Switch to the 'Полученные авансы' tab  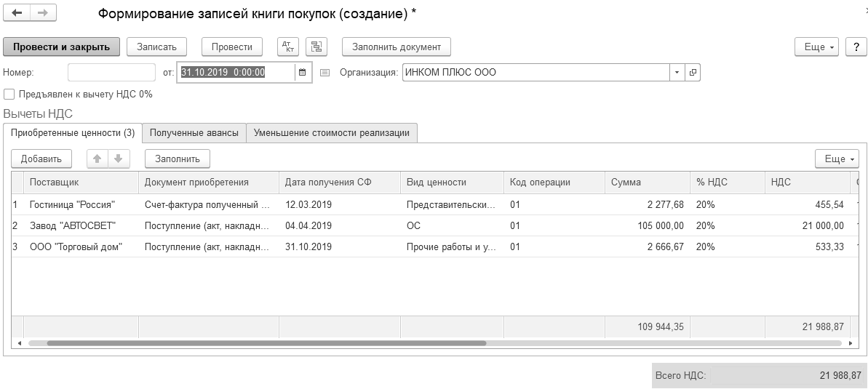pos(194,132)
